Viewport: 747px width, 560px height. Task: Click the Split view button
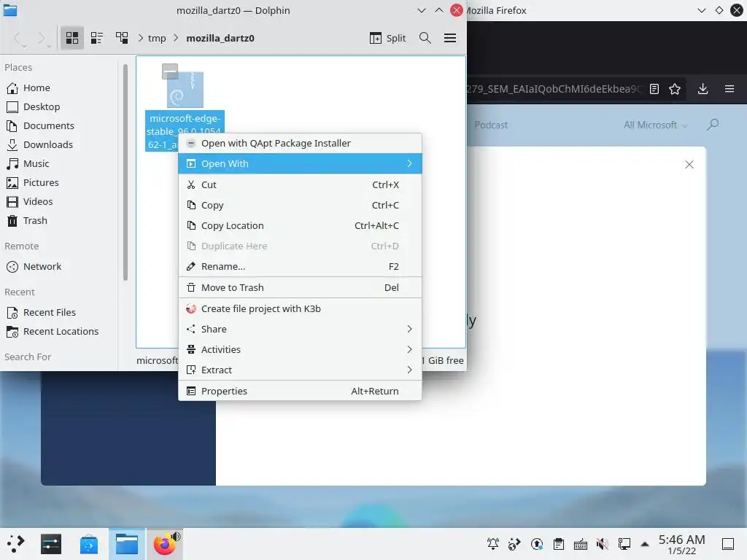388,38
